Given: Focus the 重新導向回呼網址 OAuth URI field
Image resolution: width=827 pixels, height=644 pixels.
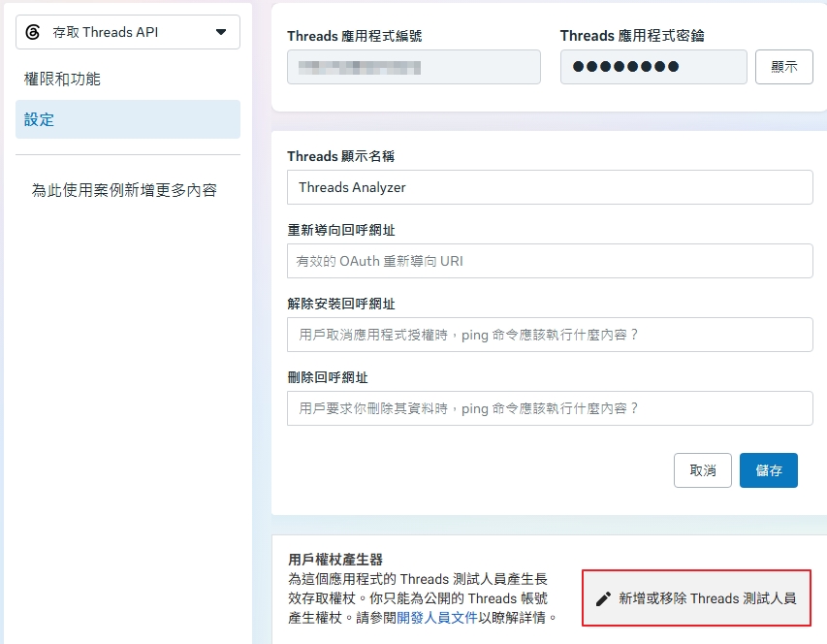Looking at the screenshot, I should point(550,261).
